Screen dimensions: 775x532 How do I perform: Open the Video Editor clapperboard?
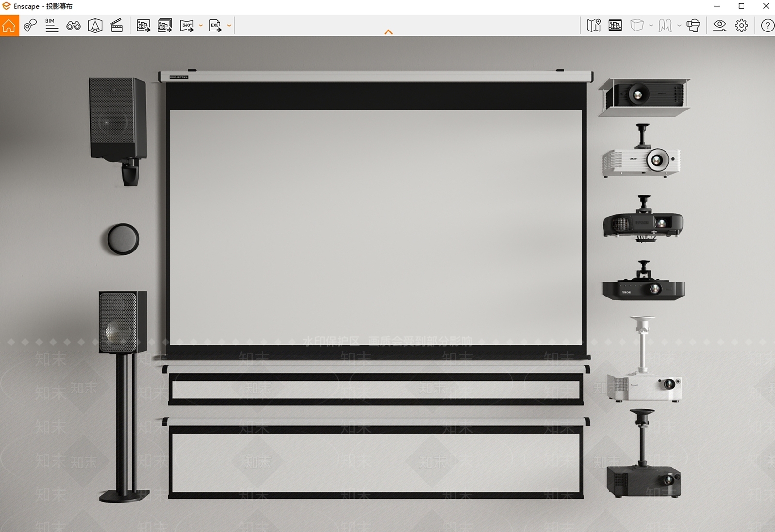(117, 26)
